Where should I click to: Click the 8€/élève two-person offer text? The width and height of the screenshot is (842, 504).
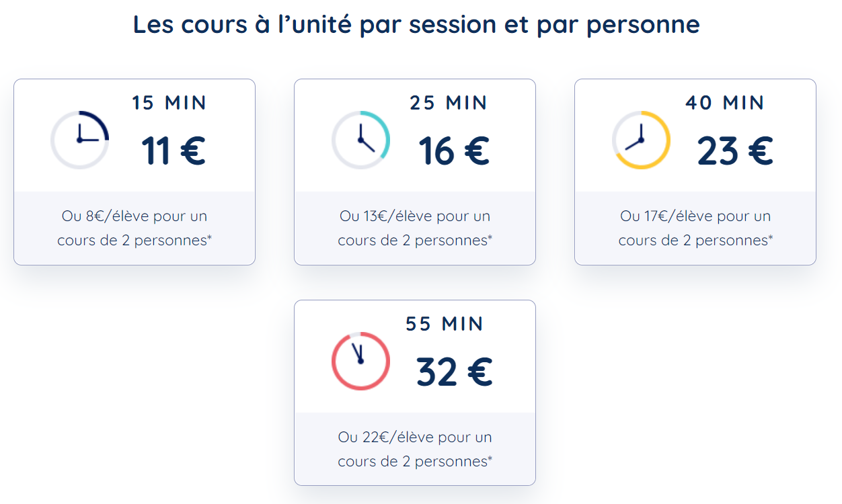coord(134,228)
